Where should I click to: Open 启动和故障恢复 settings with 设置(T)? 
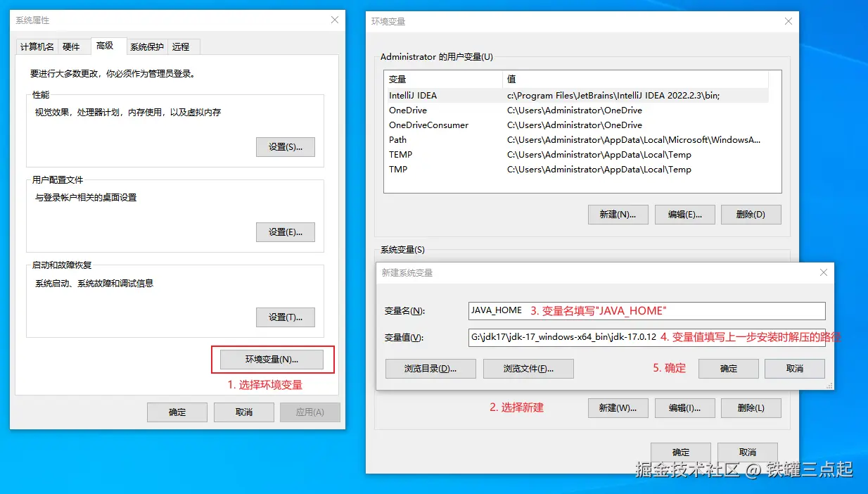[285, 317]
